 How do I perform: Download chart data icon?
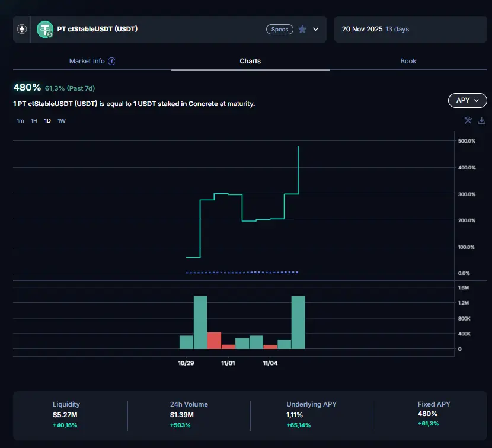[x=481, y=120]
